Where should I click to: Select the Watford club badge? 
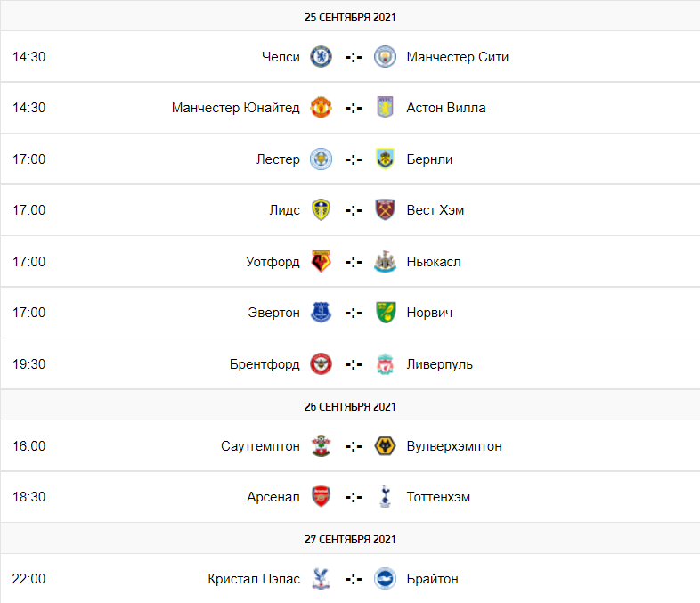pyautogui.click(x=321, y=262)
